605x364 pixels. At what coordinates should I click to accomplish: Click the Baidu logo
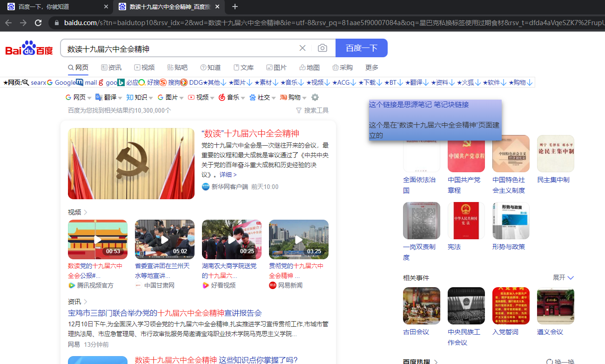click(29, 48)
